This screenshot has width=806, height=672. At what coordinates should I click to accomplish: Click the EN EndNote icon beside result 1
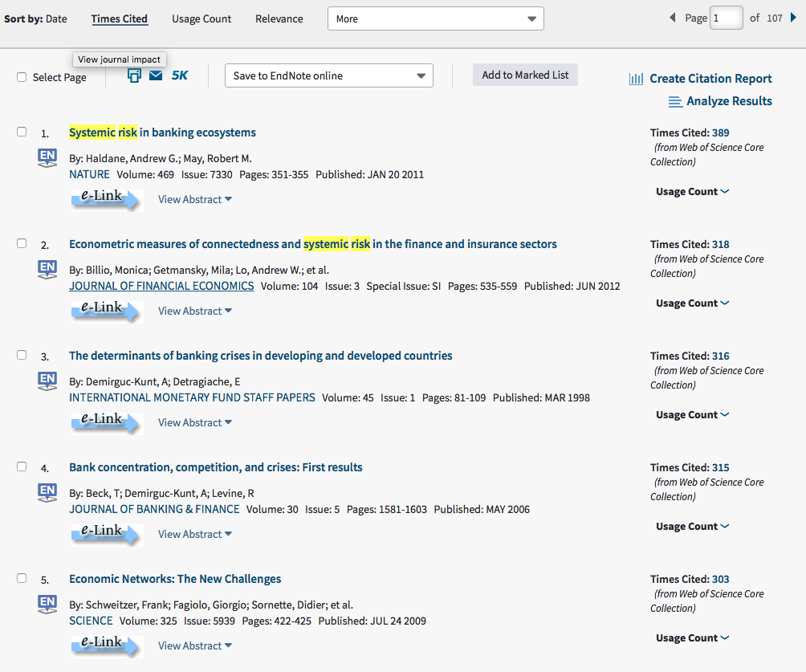47,155
